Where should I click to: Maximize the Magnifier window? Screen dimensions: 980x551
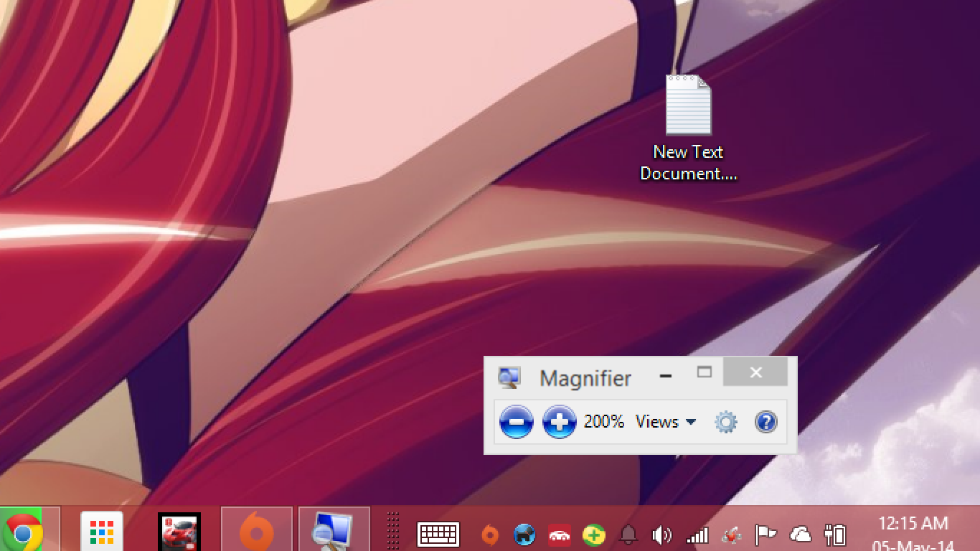(x=705, y=372)
